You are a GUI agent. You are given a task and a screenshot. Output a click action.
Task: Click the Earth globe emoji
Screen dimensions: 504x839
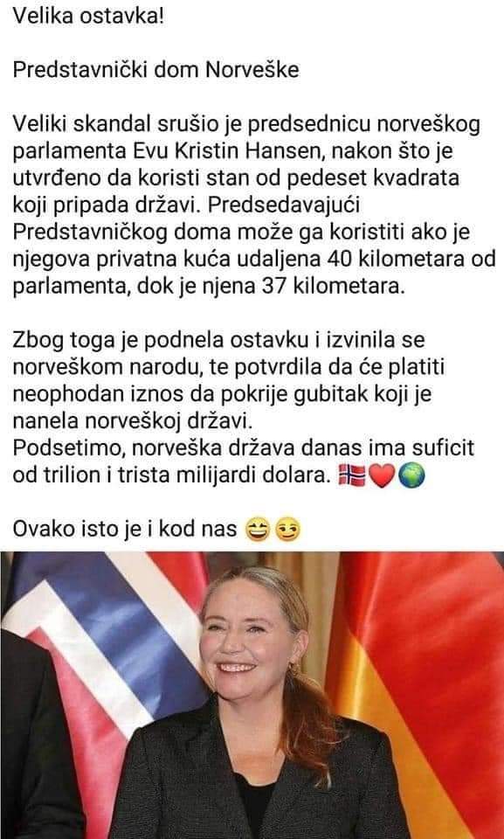point(412,475)
